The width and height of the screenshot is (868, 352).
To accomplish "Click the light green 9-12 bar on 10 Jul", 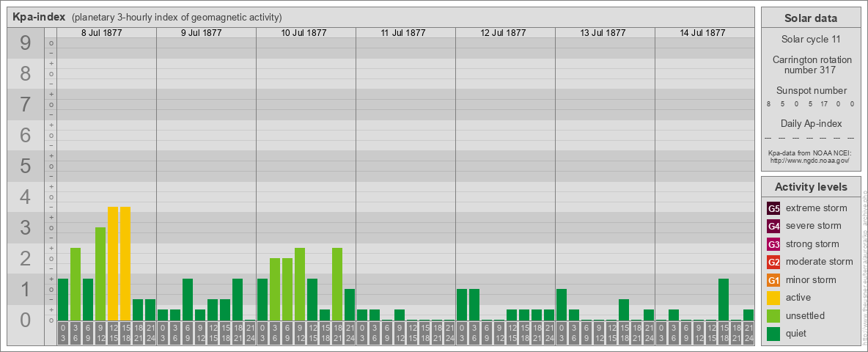I will pyautogui.click(x=300, y=284).
